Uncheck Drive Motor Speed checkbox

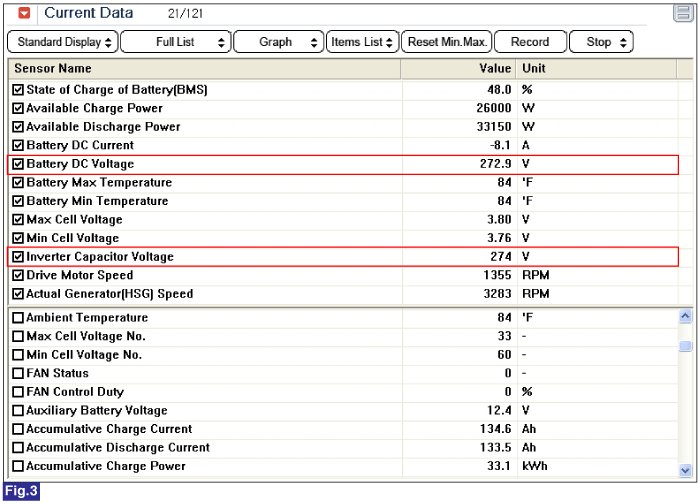pos(18,275)
